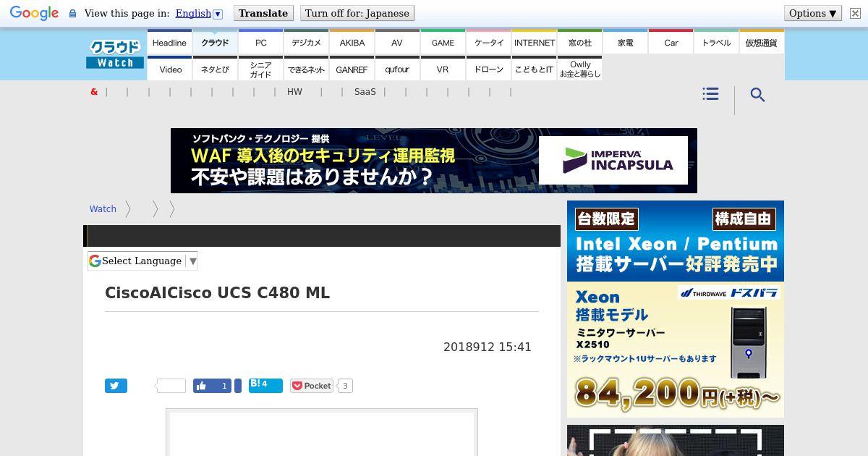This screenshot has height=456, width=868.
Task: Select the INTERNET tab
Action: click(535, 43)
